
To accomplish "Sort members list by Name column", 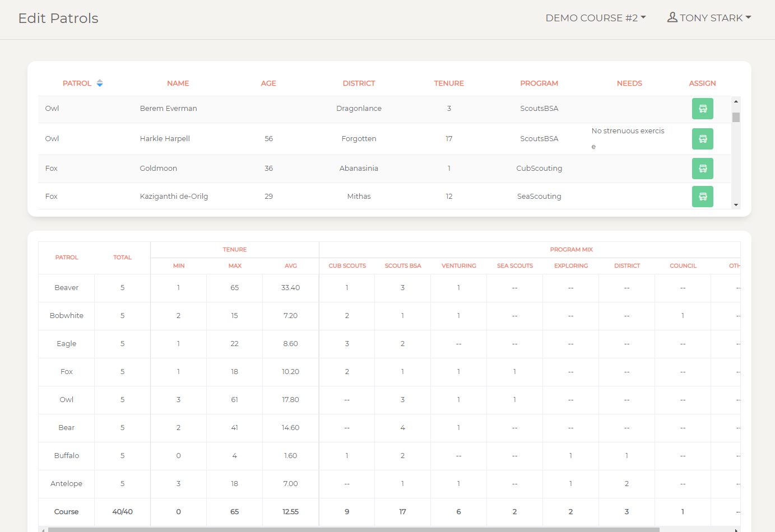I will click(x=178, y=83).
